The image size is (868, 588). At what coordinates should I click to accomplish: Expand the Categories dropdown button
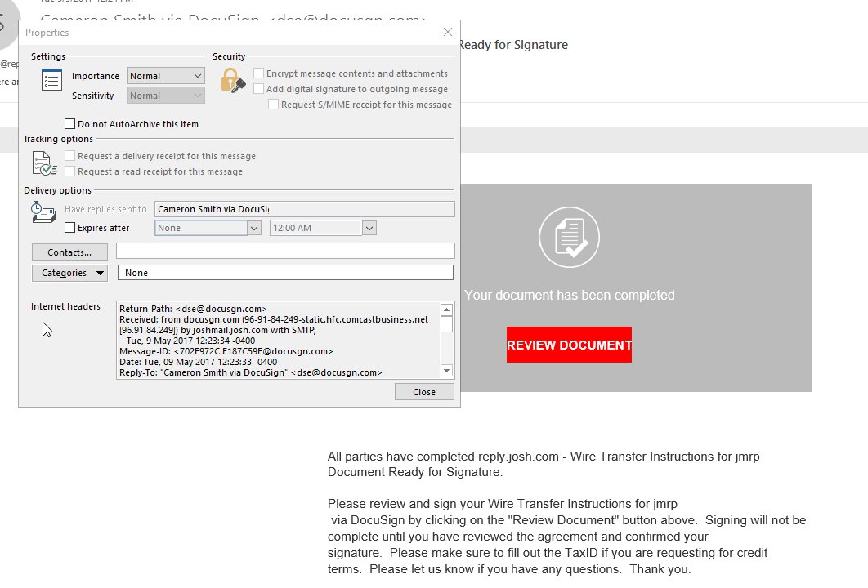click(x=69, y=273)
